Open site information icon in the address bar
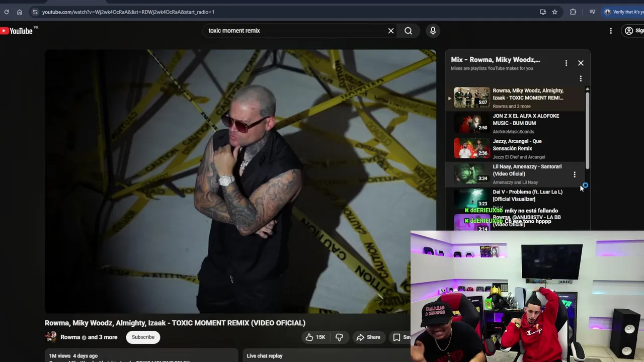 pos(35,12)
